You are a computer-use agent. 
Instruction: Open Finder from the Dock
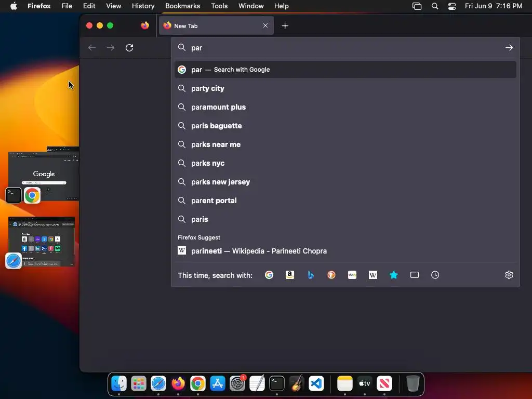coord(119,383)
